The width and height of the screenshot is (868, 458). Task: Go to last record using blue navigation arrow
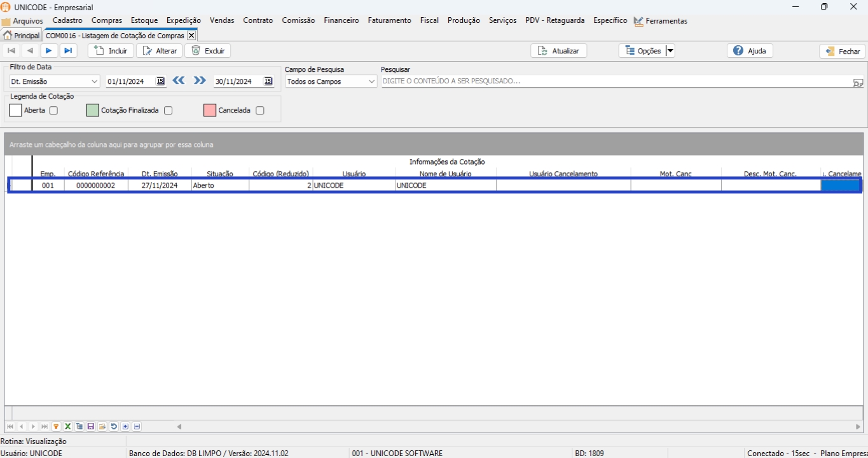[68, 51]
